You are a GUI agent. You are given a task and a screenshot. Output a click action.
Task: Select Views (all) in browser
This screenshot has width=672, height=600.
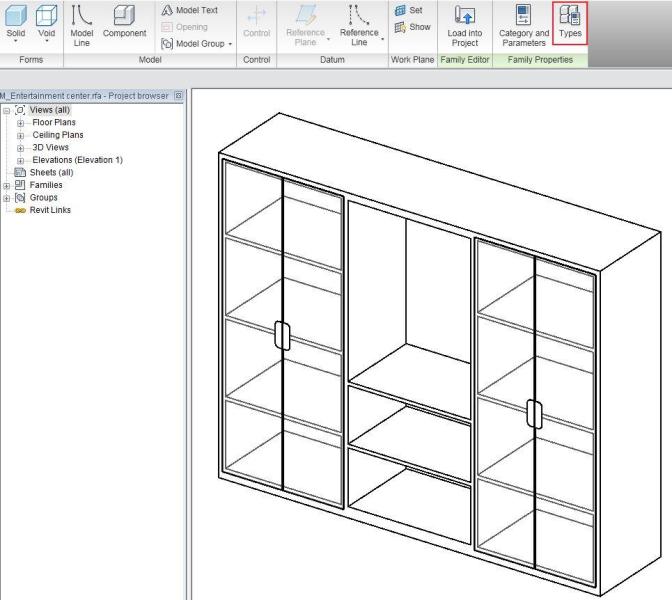[x=50, y=110]
